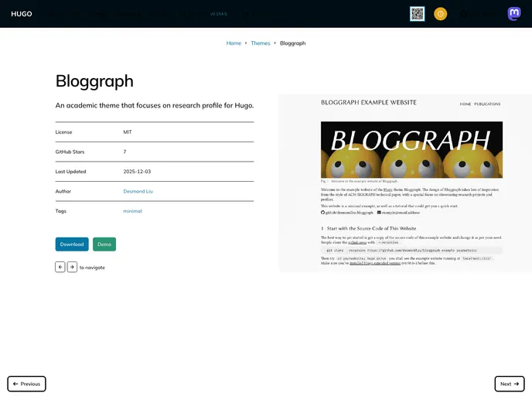Click the 'Last Updated' label
This screenshot has width=532, height=396.
pyautogui.click(x=70, y=172)
